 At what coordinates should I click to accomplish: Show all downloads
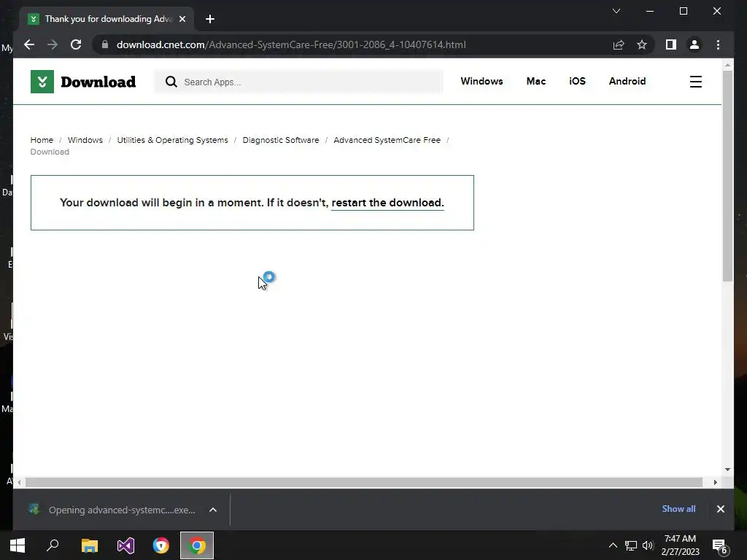coord(678,509)
